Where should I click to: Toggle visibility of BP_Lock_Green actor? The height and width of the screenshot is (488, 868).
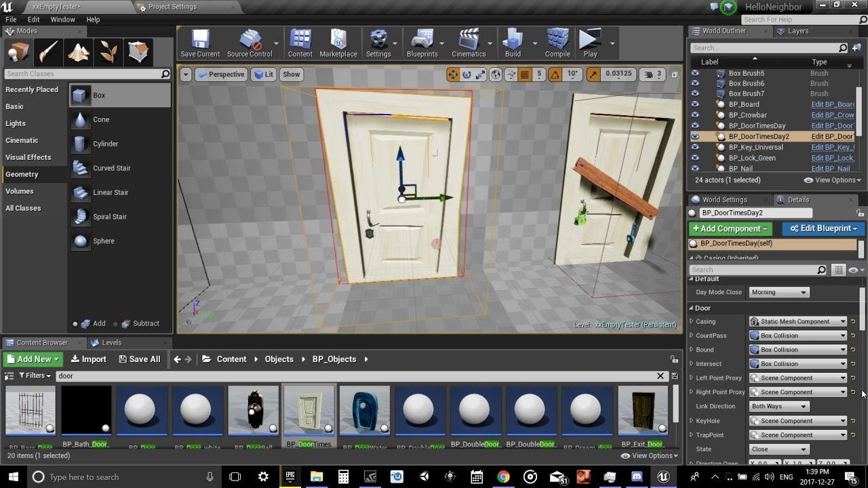[x=695, y=158]
